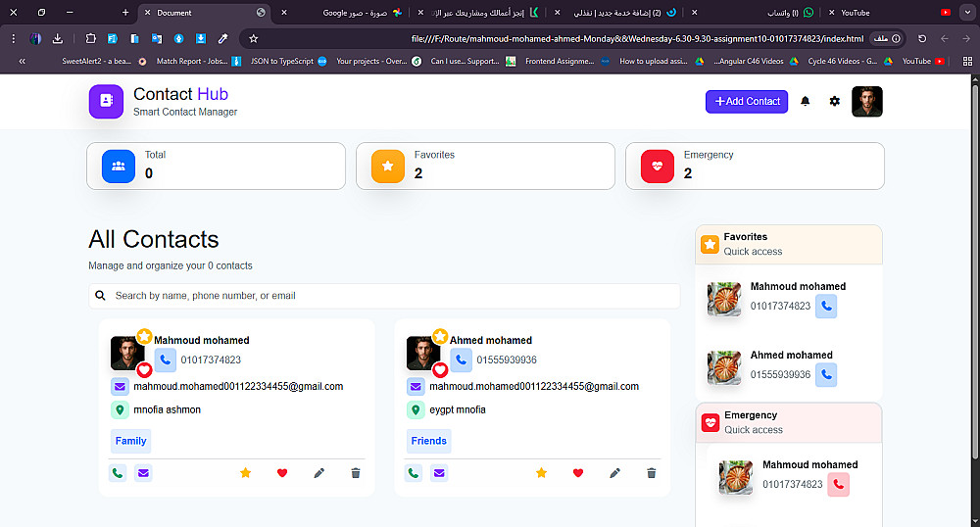This screenshot has width=980, height=527.
Task: Toggle favorite star on Mahmoud mohamed card
Action: tap(246, 473)
